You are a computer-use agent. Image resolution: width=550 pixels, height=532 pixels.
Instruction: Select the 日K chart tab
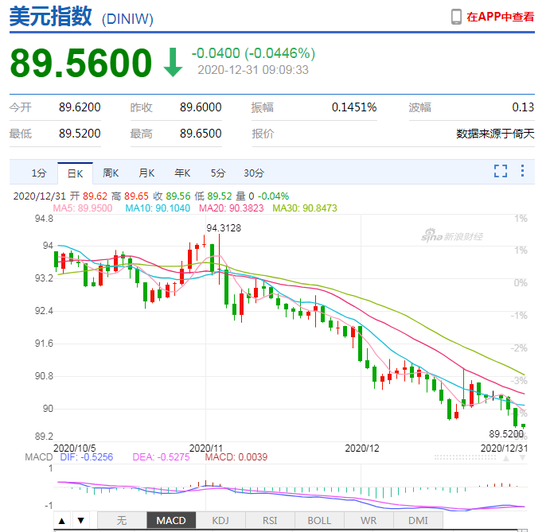(75, 173)
